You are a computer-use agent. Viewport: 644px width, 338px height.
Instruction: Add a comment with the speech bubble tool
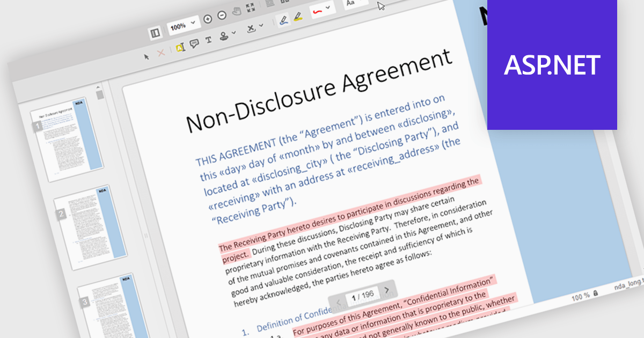coord(194,44)
